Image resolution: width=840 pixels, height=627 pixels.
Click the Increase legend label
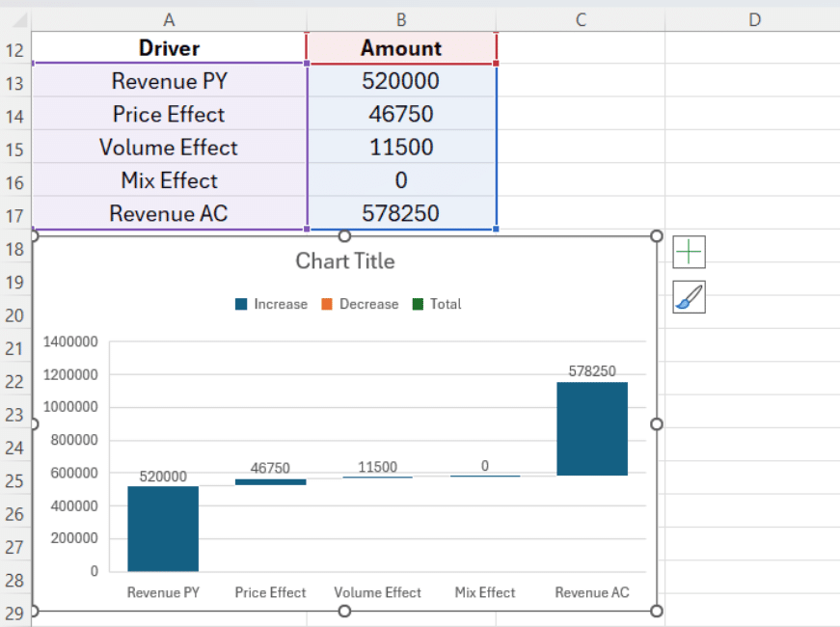(x=281, y=305)
